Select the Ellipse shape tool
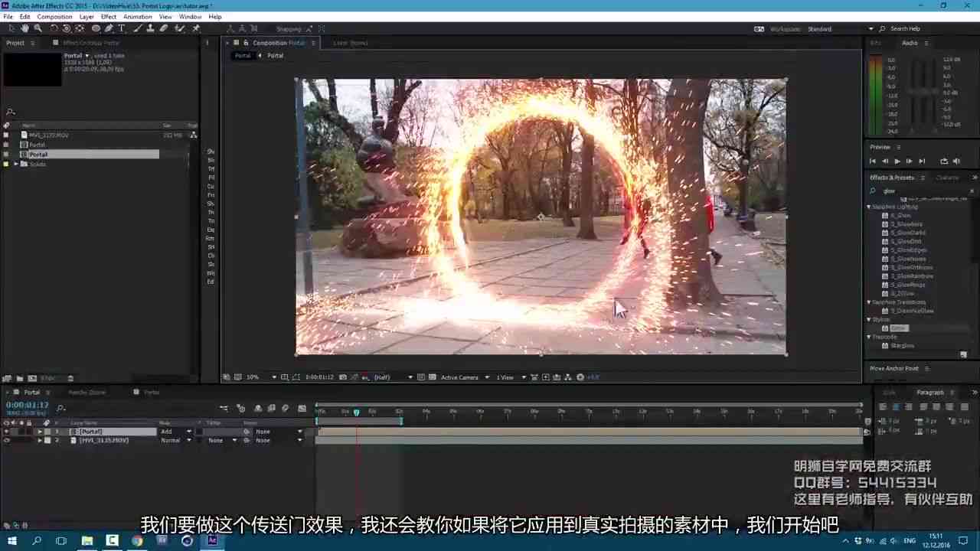The image size is (980, 551). pyautogui.click(x=95, y=28)
